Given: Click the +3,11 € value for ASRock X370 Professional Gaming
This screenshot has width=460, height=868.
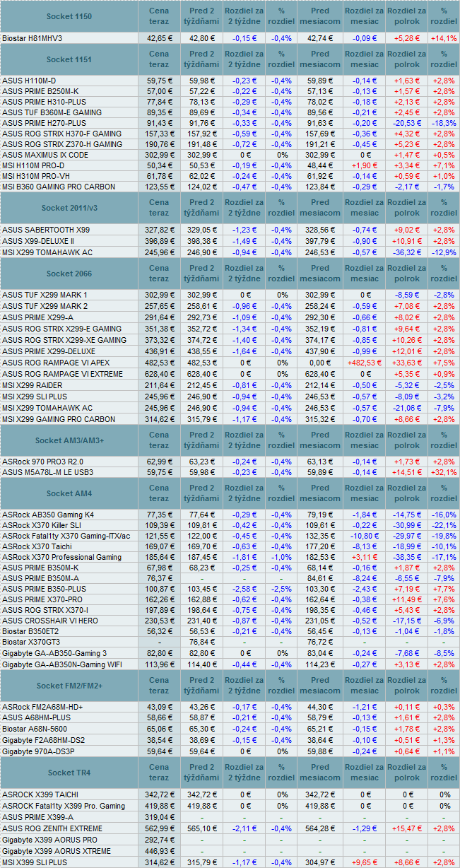Looking at the screenshot, I should (365, 558).
